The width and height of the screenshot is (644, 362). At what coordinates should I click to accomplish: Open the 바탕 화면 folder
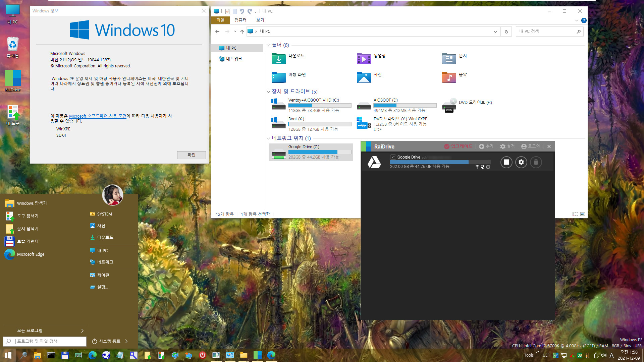point(288,77)
